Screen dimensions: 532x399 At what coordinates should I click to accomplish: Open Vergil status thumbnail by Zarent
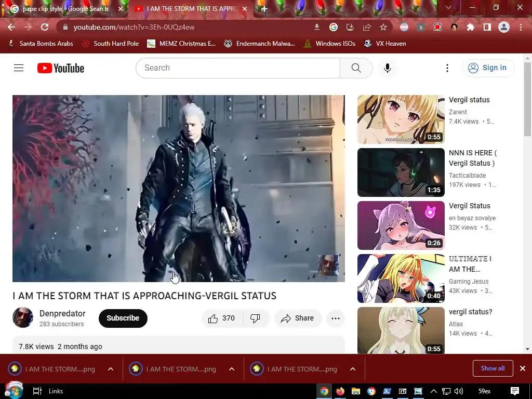(401, 119)
